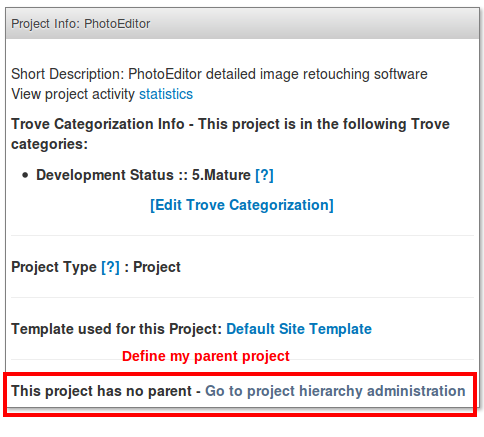The height and width of the screenshot is (437, 484).
Task: Click the Short Description text line
Action: (219, 74)
